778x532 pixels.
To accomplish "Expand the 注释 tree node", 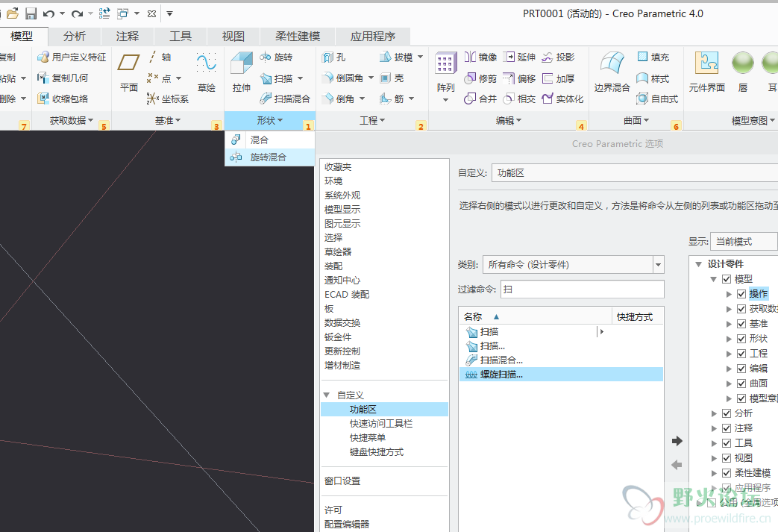I will (714, 428).
